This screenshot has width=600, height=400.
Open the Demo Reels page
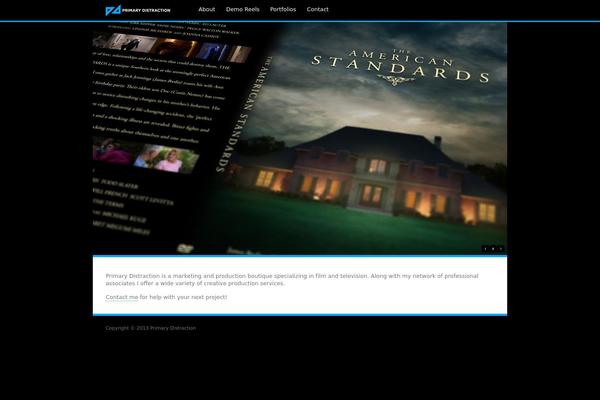(x=243, y=9)
